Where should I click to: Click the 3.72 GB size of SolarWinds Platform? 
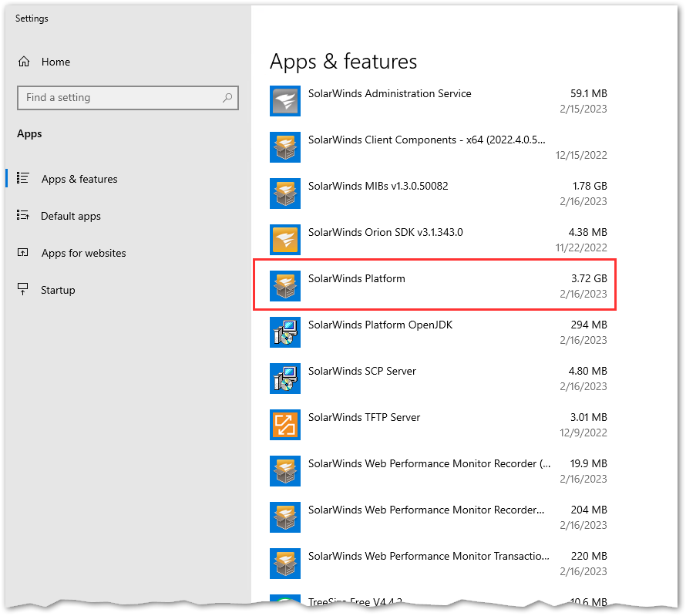click(x=589, y=278)
